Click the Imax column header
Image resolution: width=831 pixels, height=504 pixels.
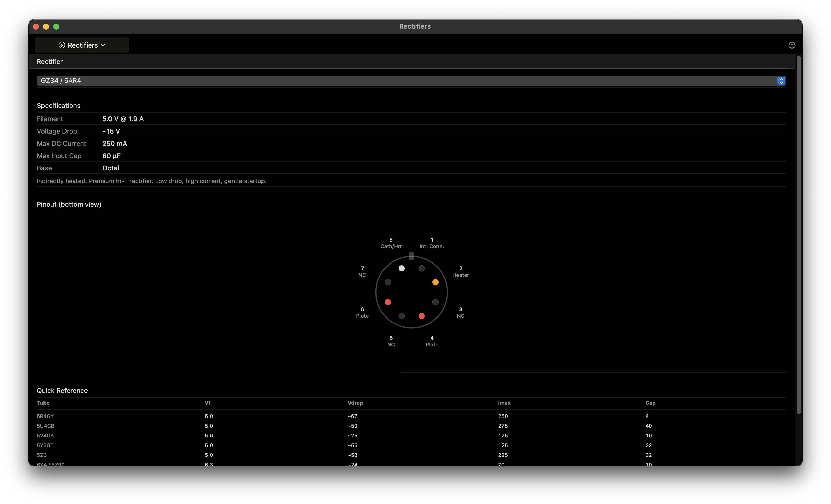pos(504,403)
